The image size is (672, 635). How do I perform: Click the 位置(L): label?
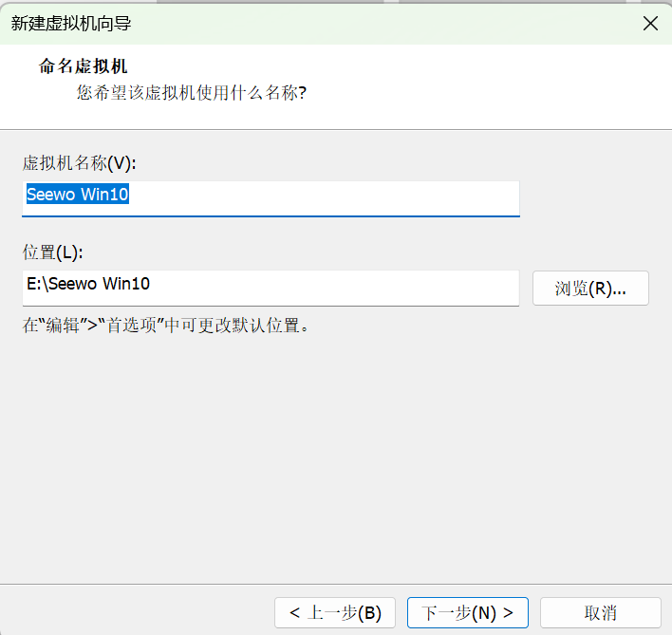53,252
